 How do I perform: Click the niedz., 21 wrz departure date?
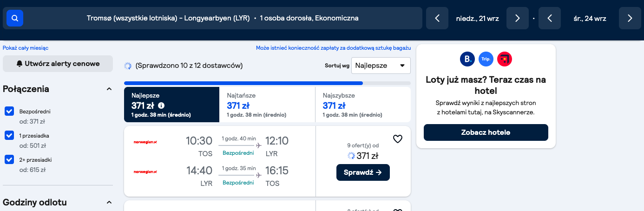coord(477,19)
